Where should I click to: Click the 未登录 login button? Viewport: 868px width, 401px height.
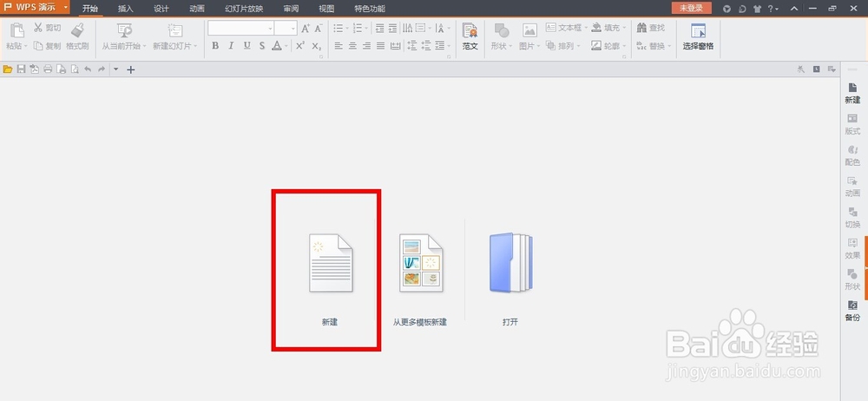[692, 8]
